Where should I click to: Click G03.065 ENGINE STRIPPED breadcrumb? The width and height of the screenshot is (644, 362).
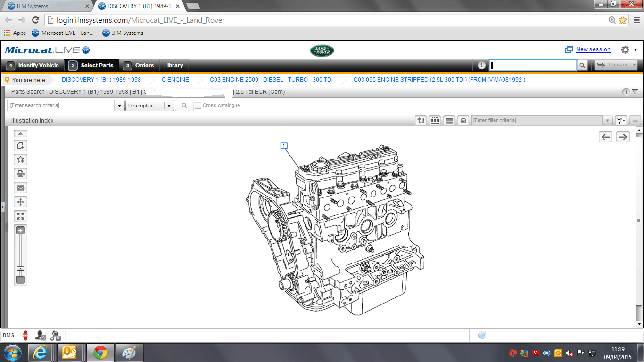coord(439,80)
